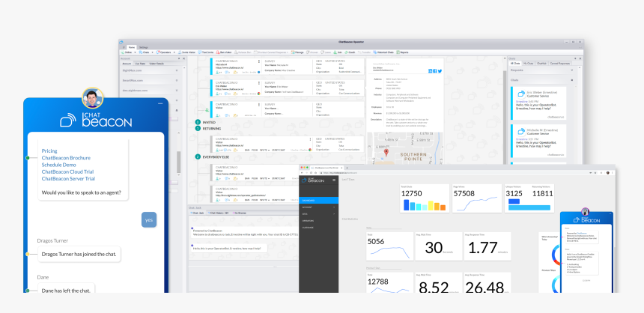Click the ChatBeacon Server Trial link
This screenshot has height=313, width=644.
[x=68, y=179]
